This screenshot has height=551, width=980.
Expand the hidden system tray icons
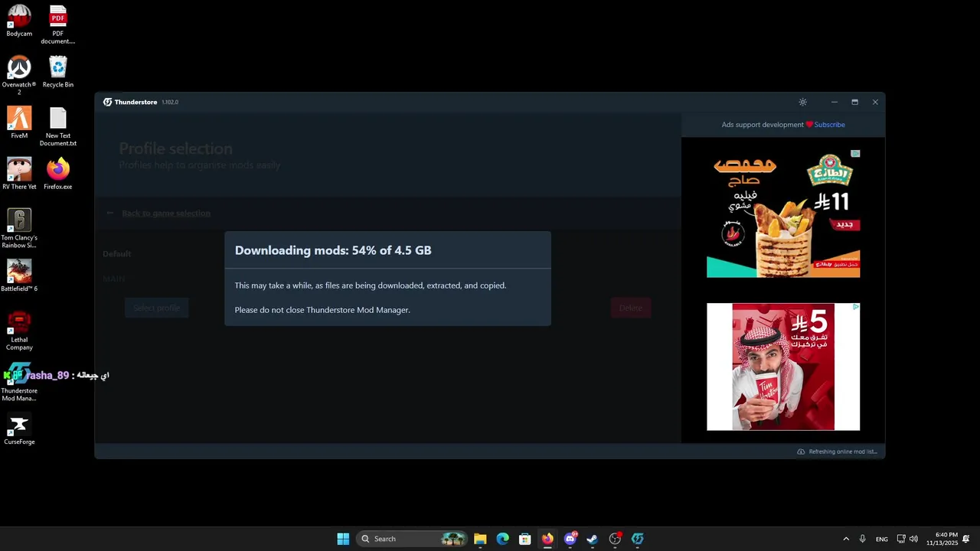[846, 539]
